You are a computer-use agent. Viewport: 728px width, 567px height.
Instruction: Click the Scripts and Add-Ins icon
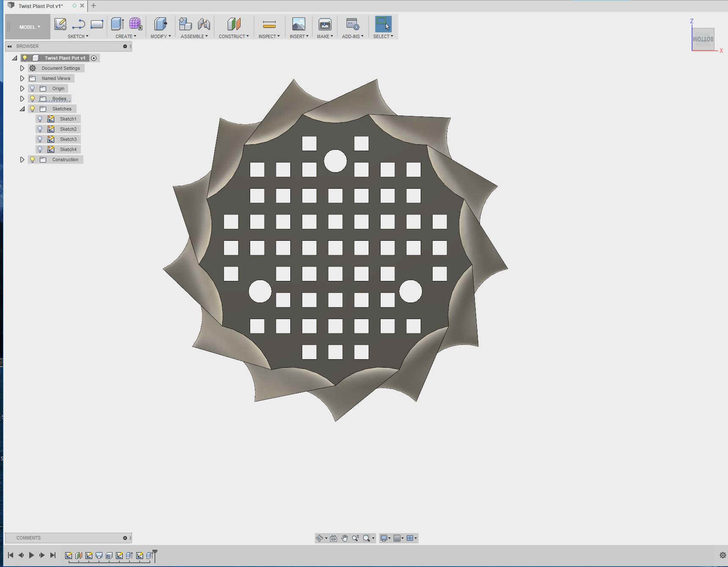353,24
